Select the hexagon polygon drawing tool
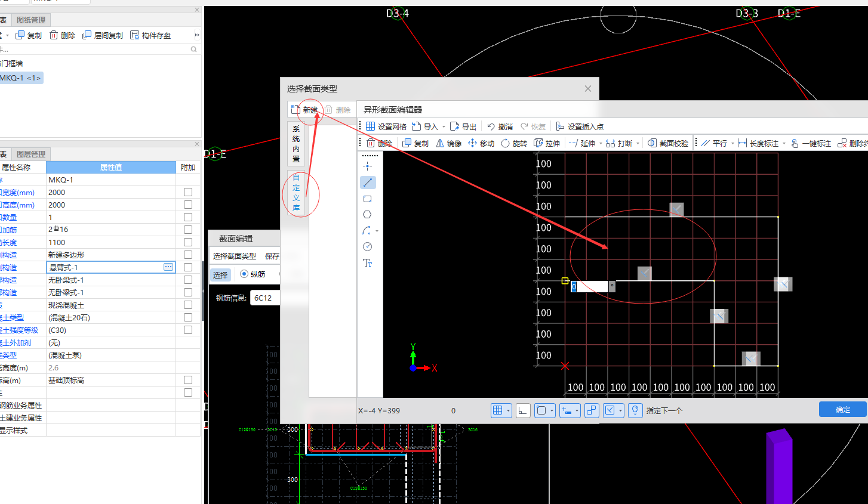This screenshot has height=504, width=868. (x=368, y=215)
